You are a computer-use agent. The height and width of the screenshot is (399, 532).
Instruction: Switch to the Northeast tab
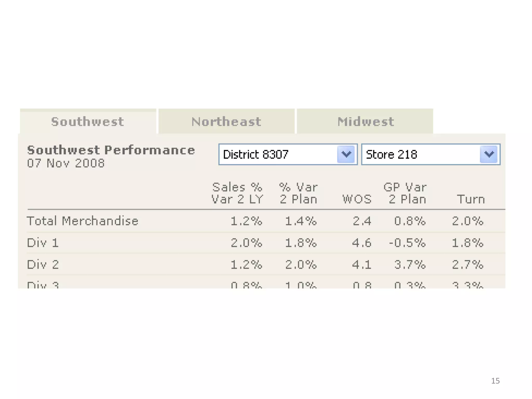click(226, 122)
